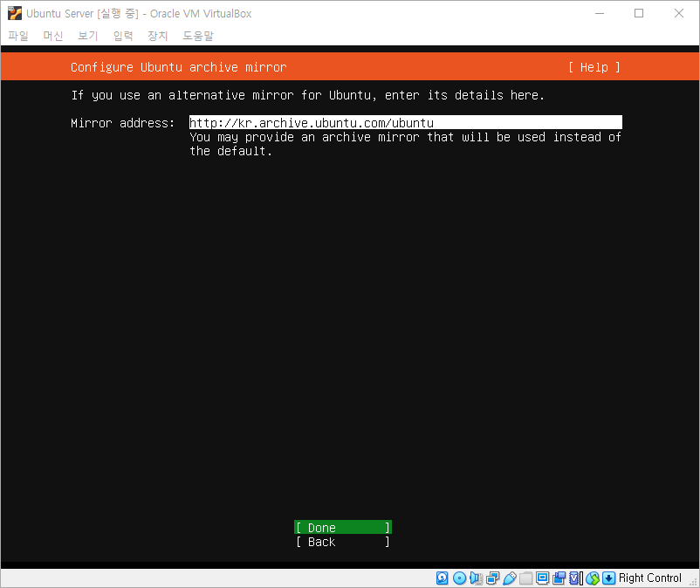Click the hard disk activity icon
Viewport: 700px width, 588px height.
[x=442, y=578]
